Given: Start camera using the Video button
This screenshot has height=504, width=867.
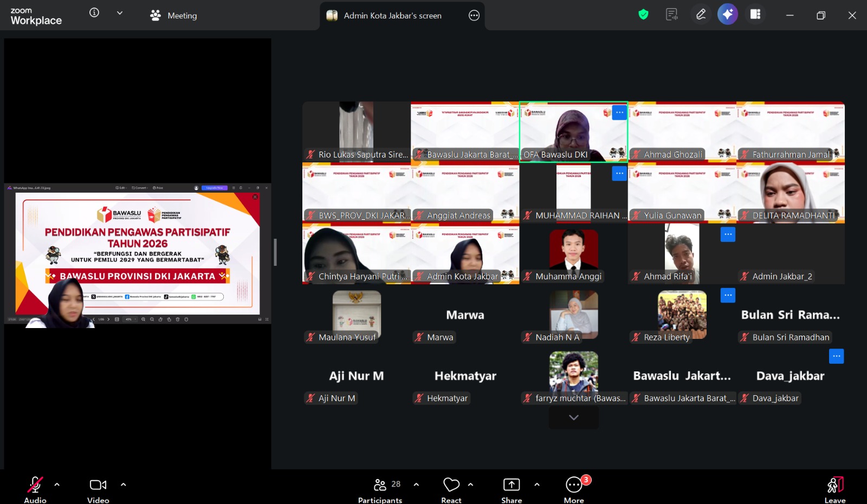Looking at the screenshot, I should pos(98,489).
